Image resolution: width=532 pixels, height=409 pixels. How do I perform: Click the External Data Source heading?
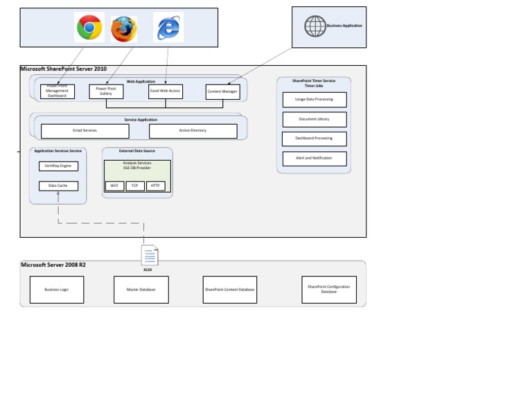point(137,150)
